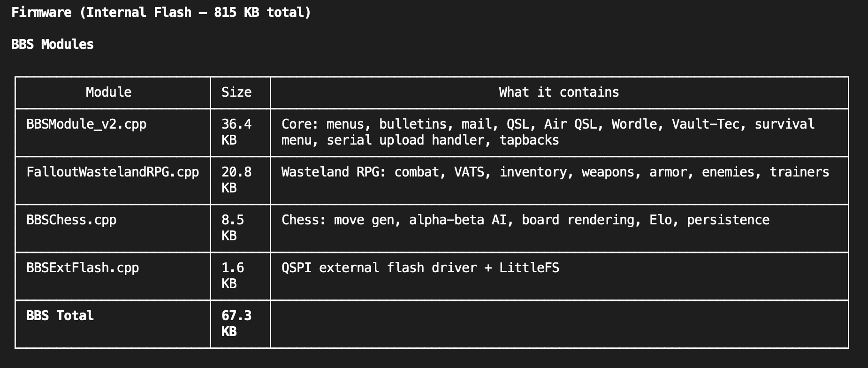This screenshot has height=368, width=868.
Task: Click the empty description cell beside BBS Total
Action: (x=559, y=324)
